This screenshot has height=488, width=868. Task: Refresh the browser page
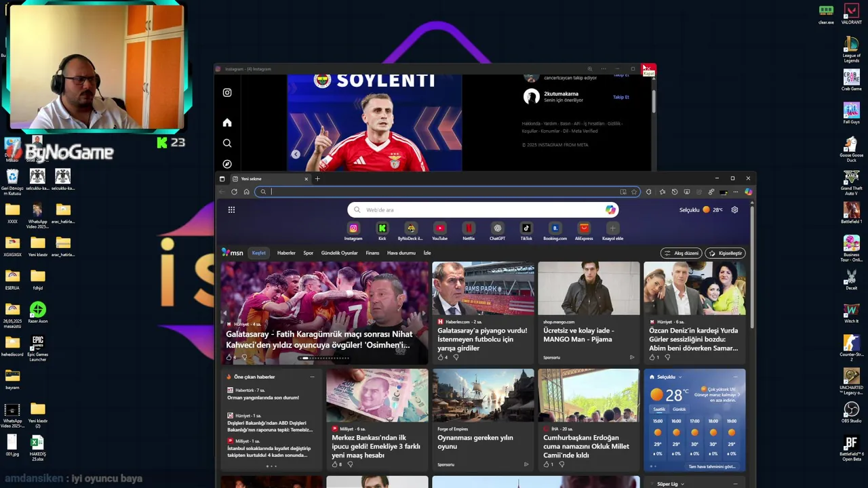point(234,192)
